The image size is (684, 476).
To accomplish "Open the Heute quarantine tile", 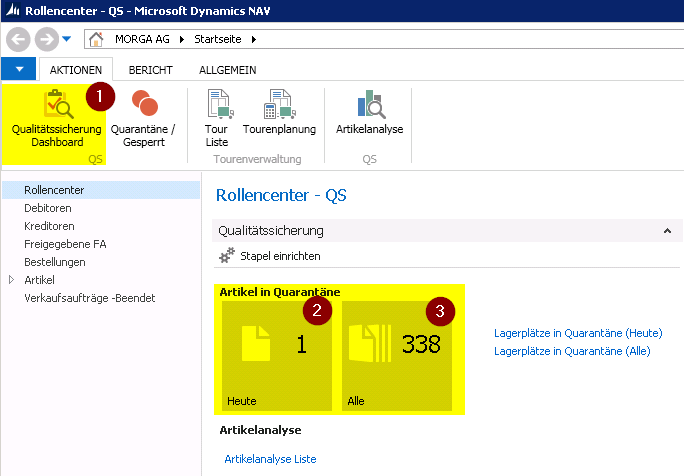I will (277, 356).
